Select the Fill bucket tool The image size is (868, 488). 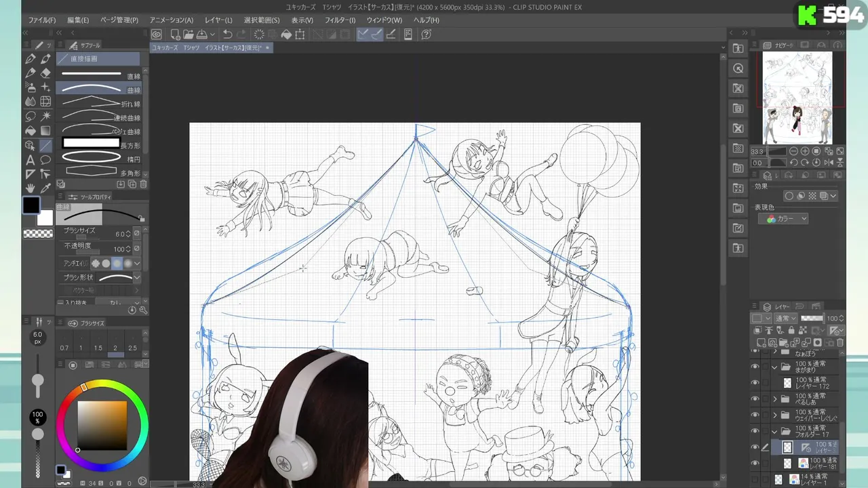click(30, 131)
